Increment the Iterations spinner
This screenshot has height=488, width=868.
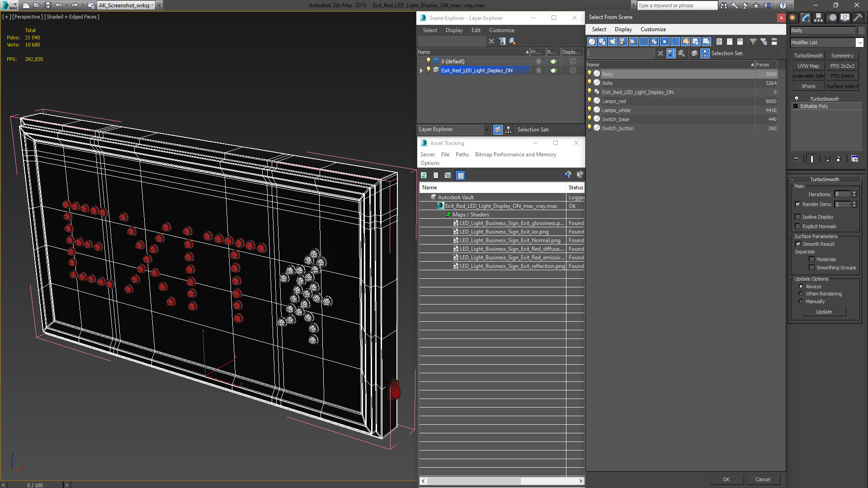coord(854,192)
